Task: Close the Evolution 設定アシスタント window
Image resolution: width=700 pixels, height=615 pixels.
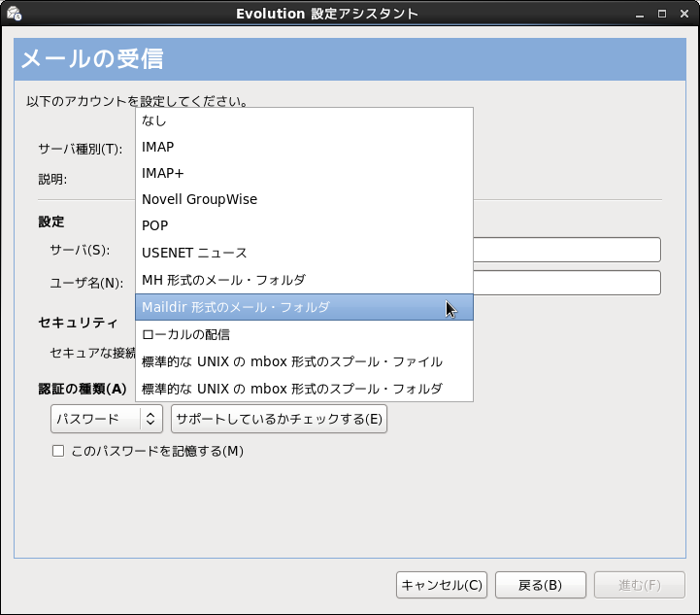Action: pos(684,14)
